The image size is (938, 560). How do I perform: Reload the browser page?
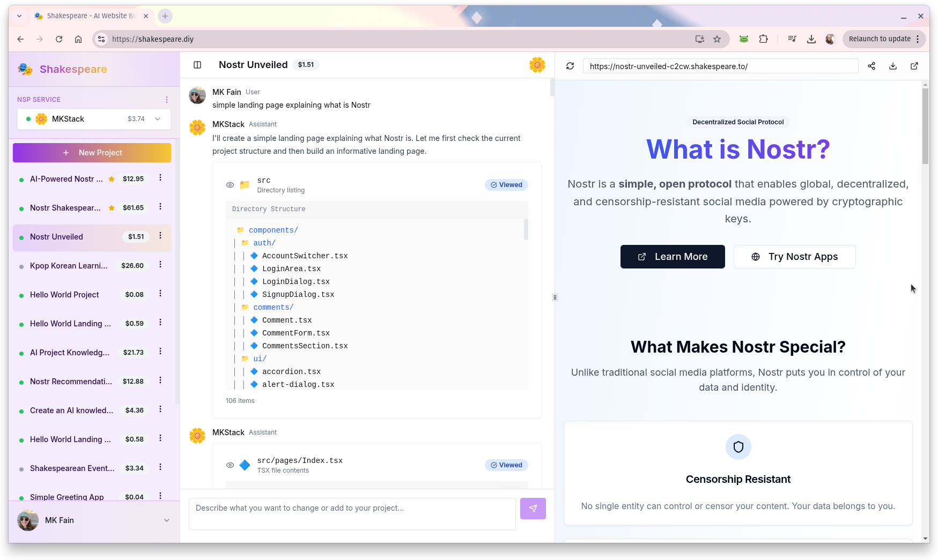tap(59, 39)
